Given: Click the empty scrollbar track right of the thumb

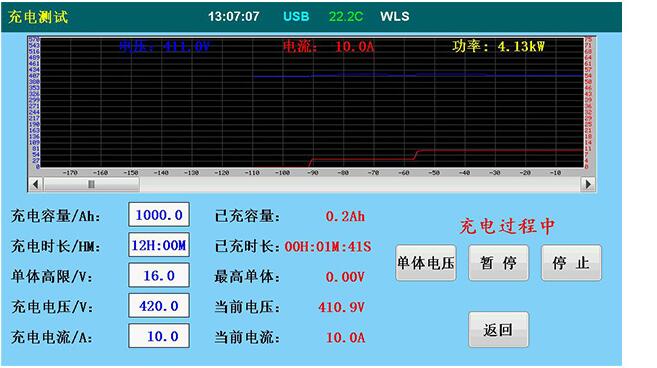Looking at the screenshot, I should (x=360, y=184).
